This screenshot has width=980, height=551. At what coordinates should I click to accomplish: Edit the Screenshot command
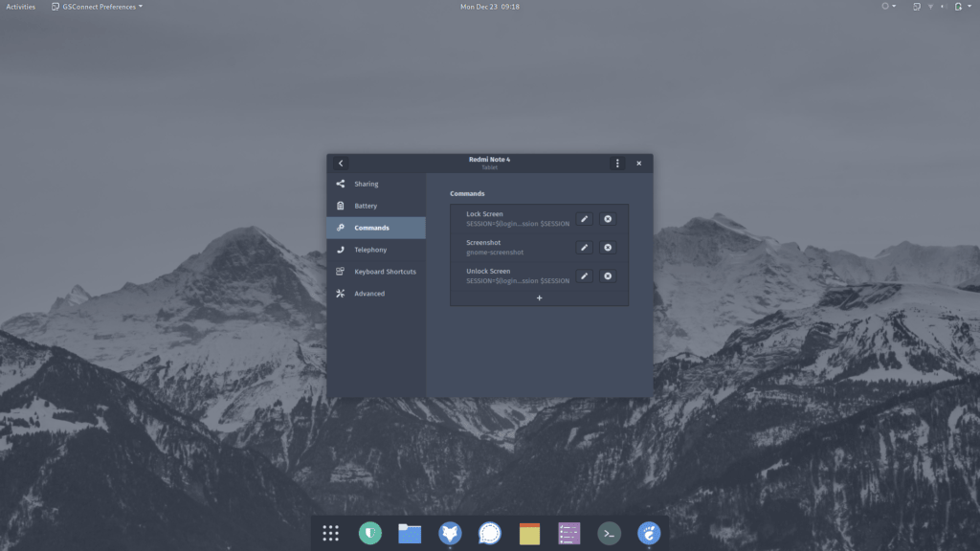tap(585, 248)
